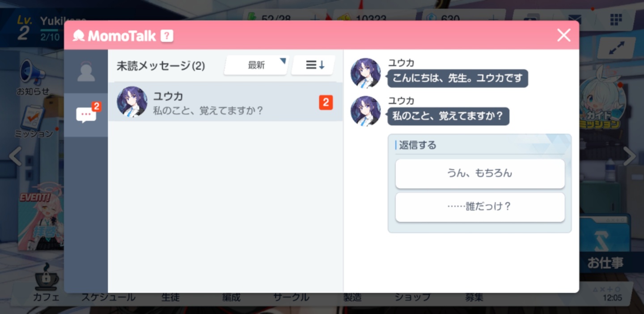Reply with うん、もちろん
644x314 pixels.
pyautogui.click(x=480, y=173)
